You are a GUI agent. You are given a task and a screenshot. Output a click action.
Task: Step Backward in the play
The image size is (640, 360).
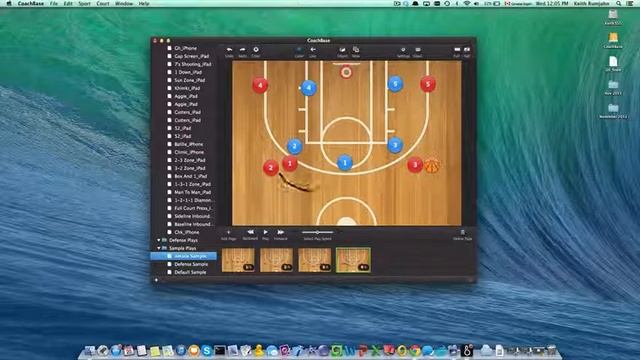[x=250, y=232]
